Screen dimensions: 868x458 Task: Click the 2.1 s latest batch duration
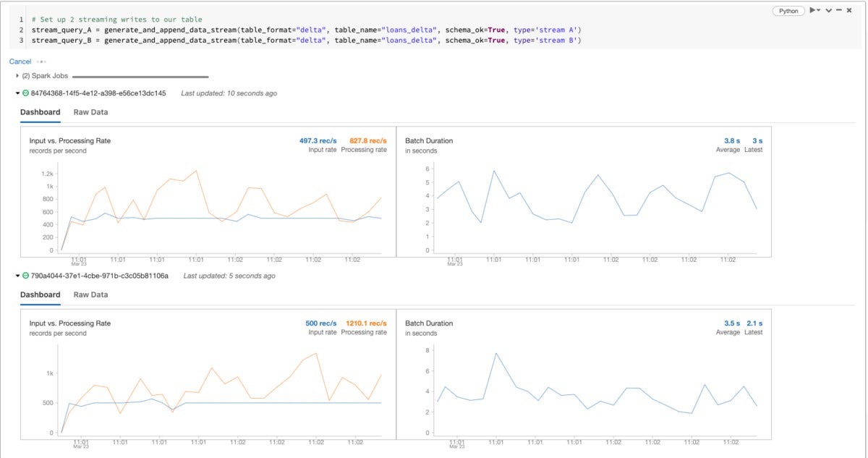pyautogui.click(x=754, y=323)
